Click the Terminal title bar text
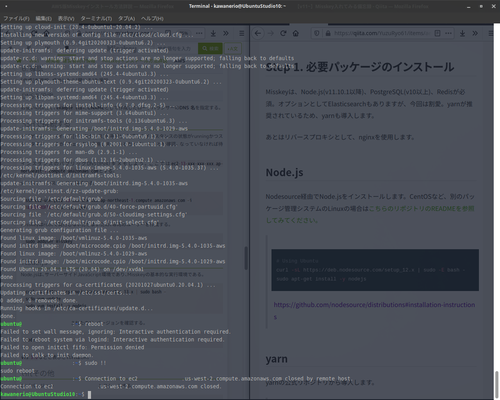This screenshot has height=400, width=500. (x=237, y=6)
